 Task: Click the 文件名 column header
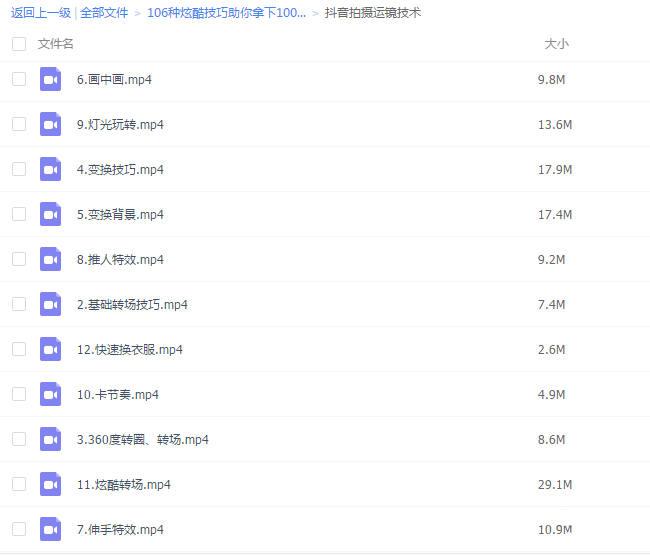(56, 44)
